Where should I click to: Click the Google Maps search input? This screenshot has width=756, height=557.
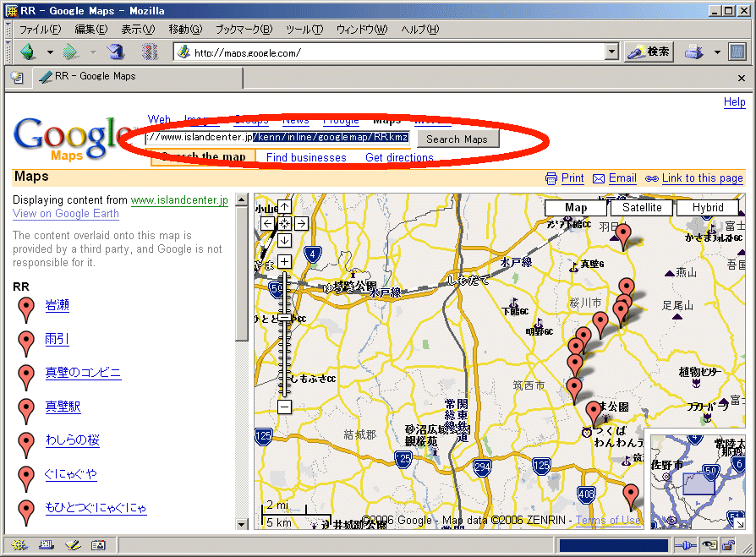[x=277, y=137]
